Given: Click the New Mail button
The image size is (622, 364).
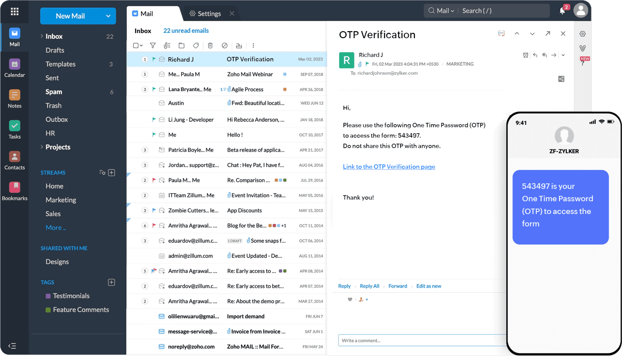Looking at the screenshot, I should (x=70, y=16).
